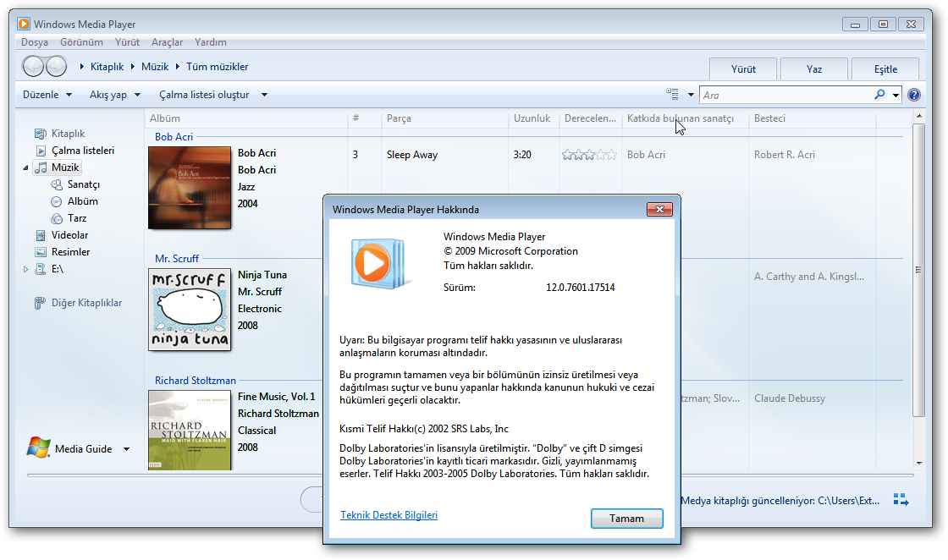Click the Tüm müzikler breadcrumb
The image size is (948, 560).
tap(217, 67)
